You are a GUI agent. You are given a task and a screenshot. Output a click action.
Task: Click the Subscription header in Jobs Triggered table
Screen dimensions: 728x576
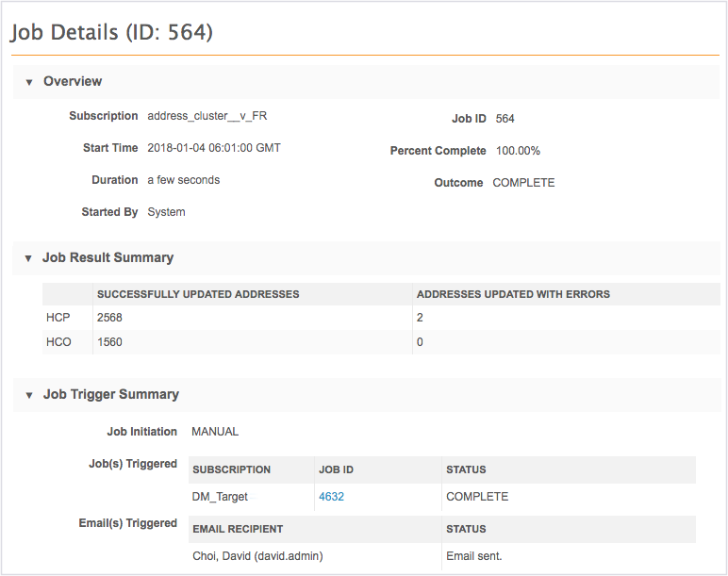(231, 469)
